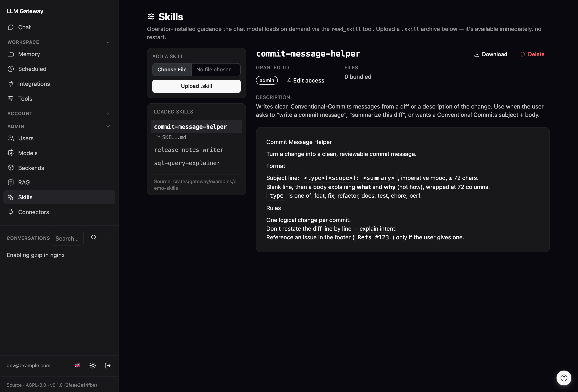Delete the commit-message-helper skill
This screenshot has height=392, width=578.
click(532, 54)
